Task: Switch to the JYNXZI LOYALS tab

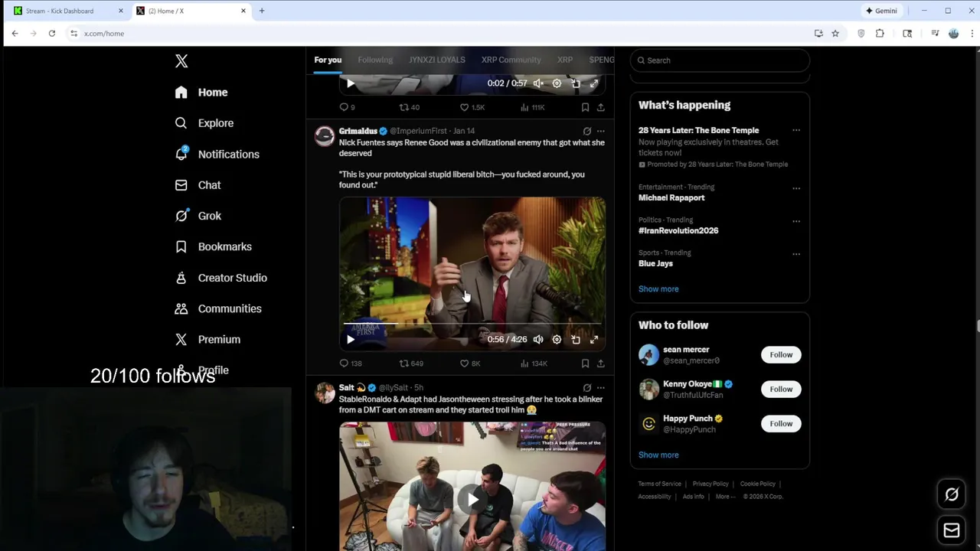Action: [436, 60]
